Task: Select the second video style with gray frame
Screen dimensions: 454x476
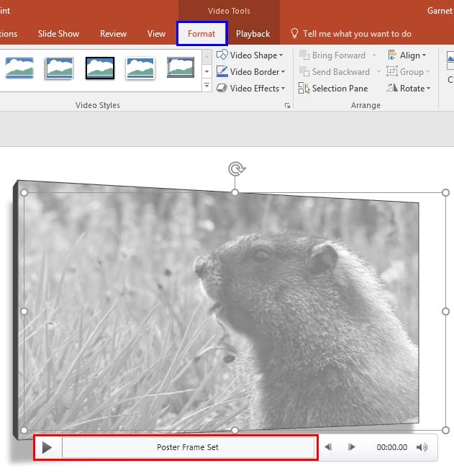Action: coord(60,68)
